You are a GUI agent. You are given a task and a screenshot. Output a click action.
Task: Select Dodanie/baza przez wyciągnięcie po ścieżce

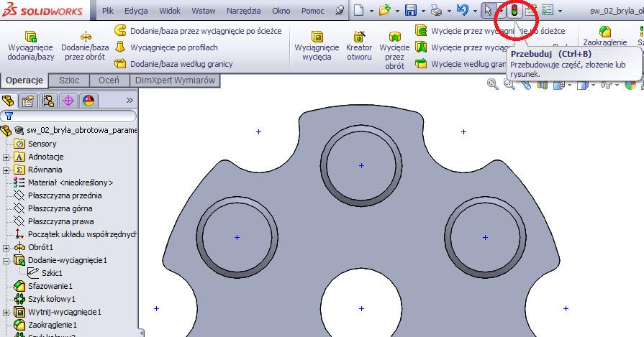[x=198, y=31]
